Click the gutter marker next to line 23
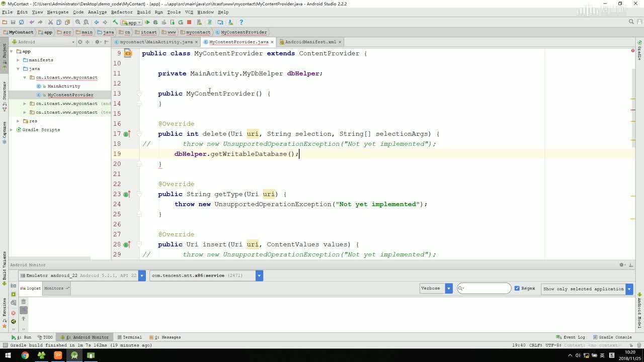Viewport: 644px width, 362px height. (127, 194)
